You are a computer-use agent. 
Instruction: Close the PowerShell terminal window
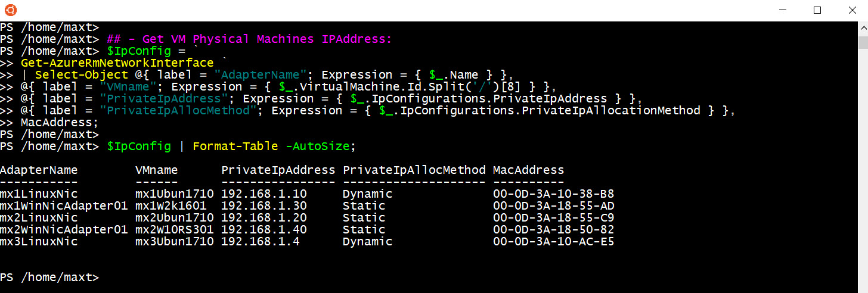coord(851,10)
